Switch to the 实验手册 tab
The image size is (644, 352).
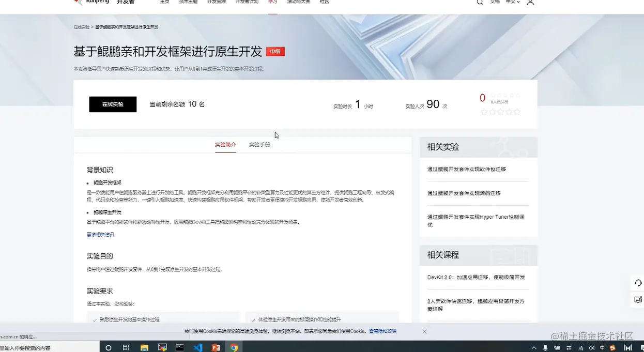pos(259,144)
